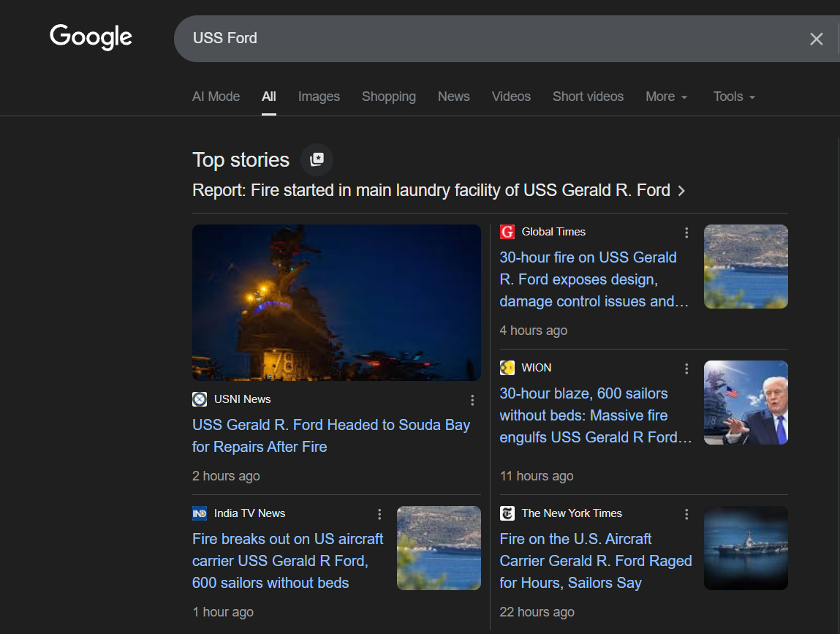Click the carrier island night photo thumbnail
840x634 pixels.
coord(336,302)
